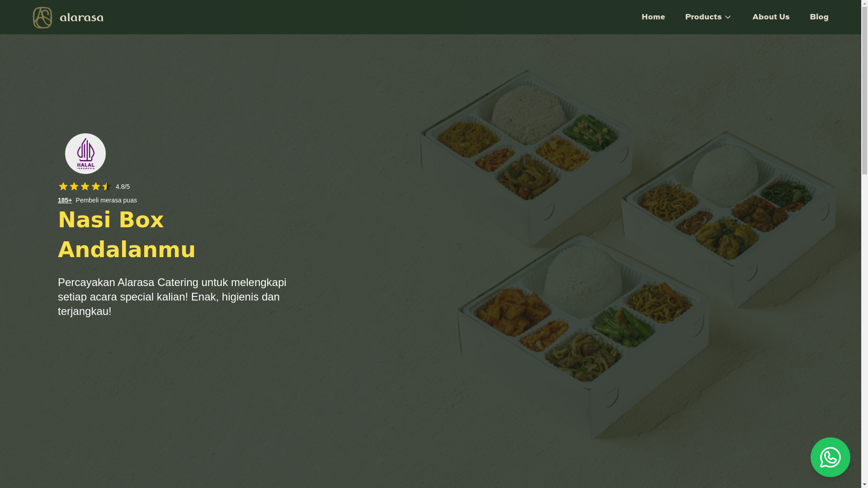Click the alarasa brand name text

(81, 18)
